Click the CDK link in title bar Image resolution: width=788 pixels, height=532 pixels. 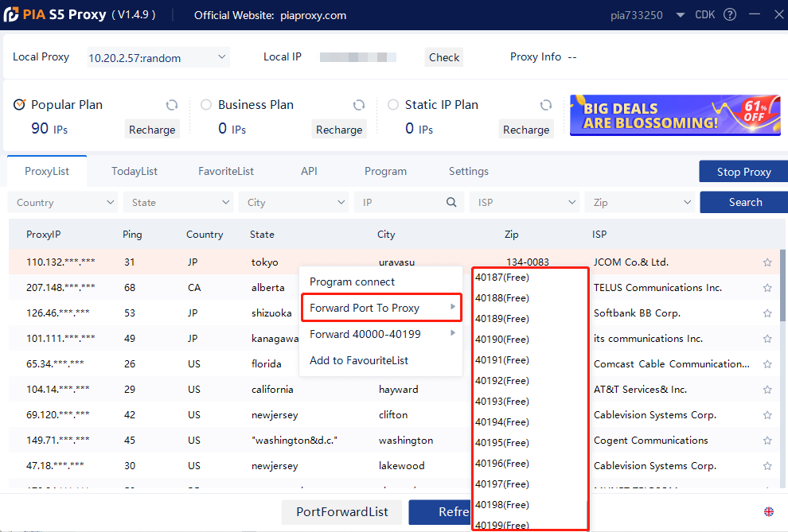[x=704, y=14]
